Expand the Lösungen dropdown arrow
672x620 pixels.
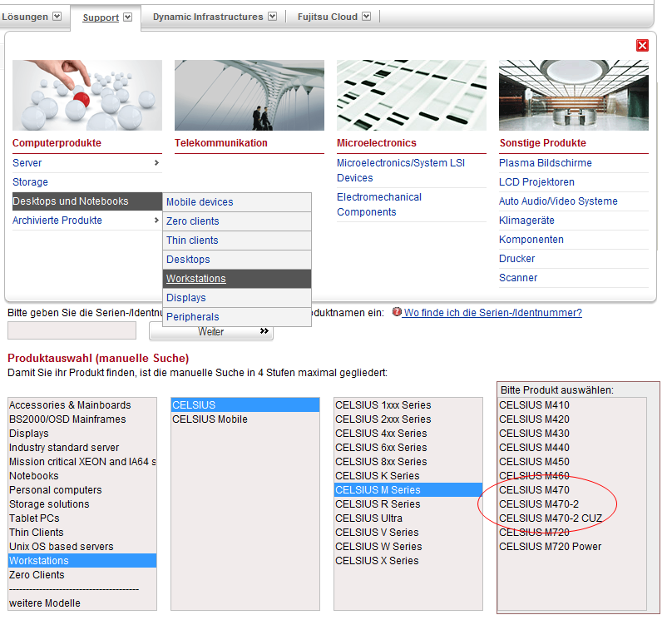(x=57, y=17)
